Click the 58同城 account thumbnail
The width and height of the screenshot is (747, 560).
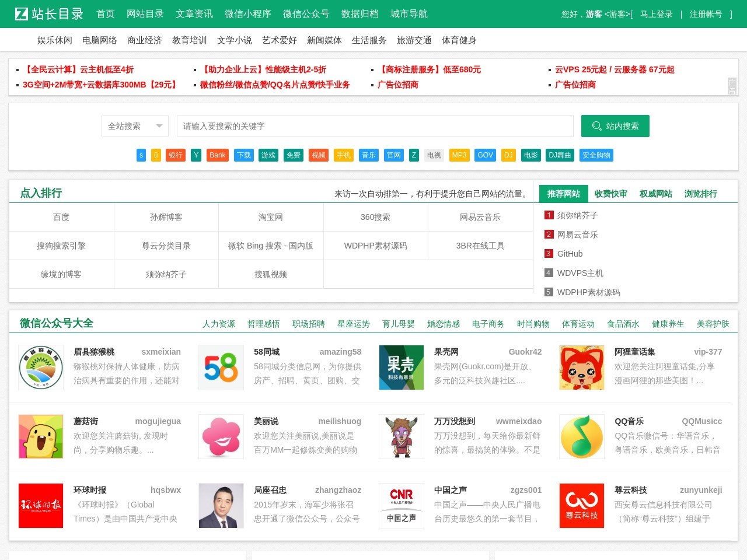point(221,367)
